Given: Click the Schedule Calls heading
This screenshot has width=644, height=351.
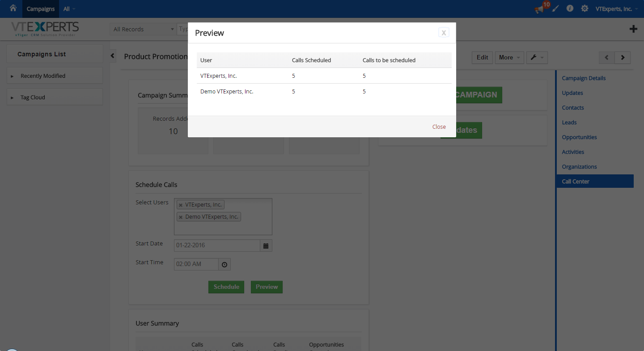Looking at the screenshot, I should 157,185.
